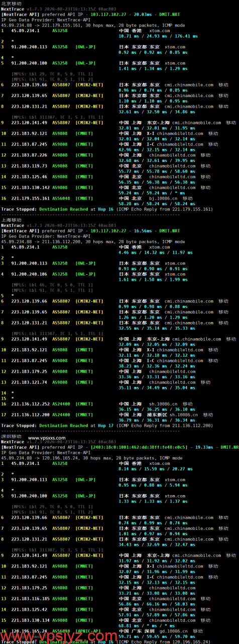Click the hop IP 221.183.87.226
The width and height of the screenshot is (239, 644).
[29, 155]
